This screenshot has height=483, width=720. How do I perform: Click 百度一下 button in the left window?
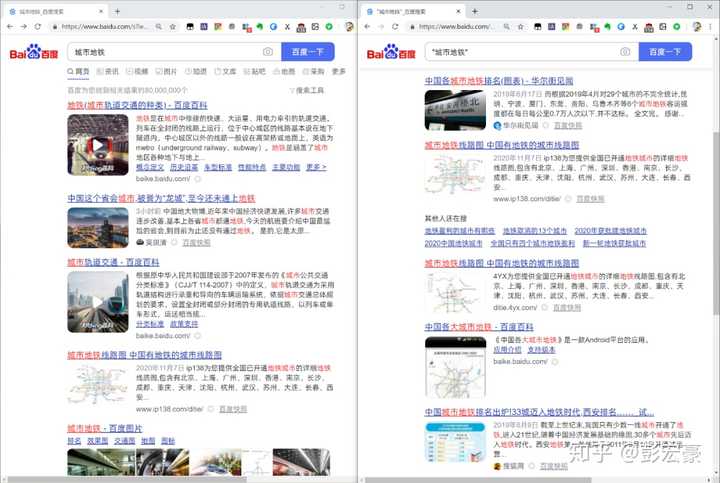pyautogui.click(x=308, y=52)
